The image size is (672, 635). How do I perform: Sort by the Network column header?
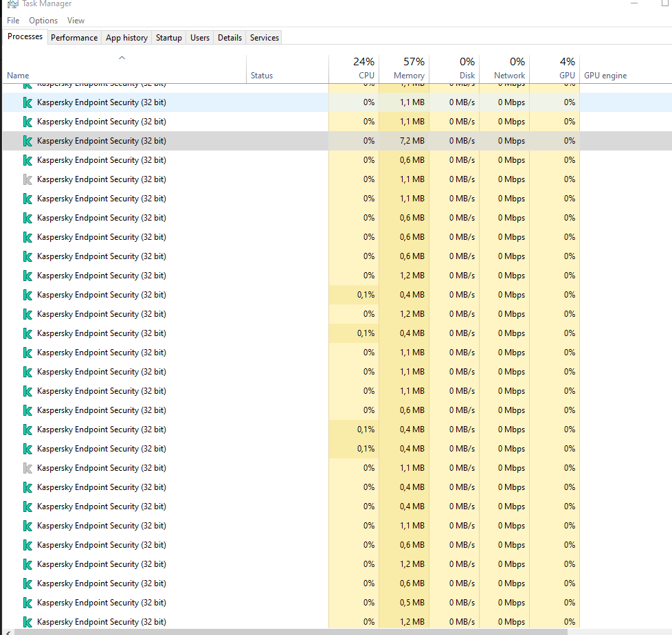pyautogui.click(x=504, y=68)
